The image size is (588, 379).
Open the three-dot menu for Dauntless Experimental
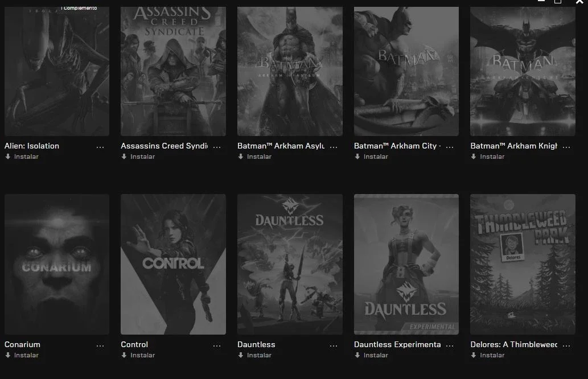click(450, 345)
